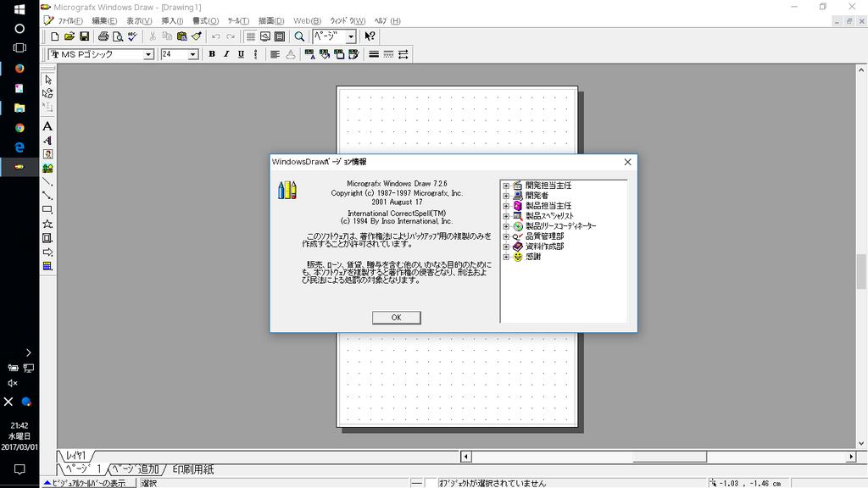The height and width of the screenshot is (488, 868).
Task: Open the 書式(O) menu
Action: click(205, 21)
